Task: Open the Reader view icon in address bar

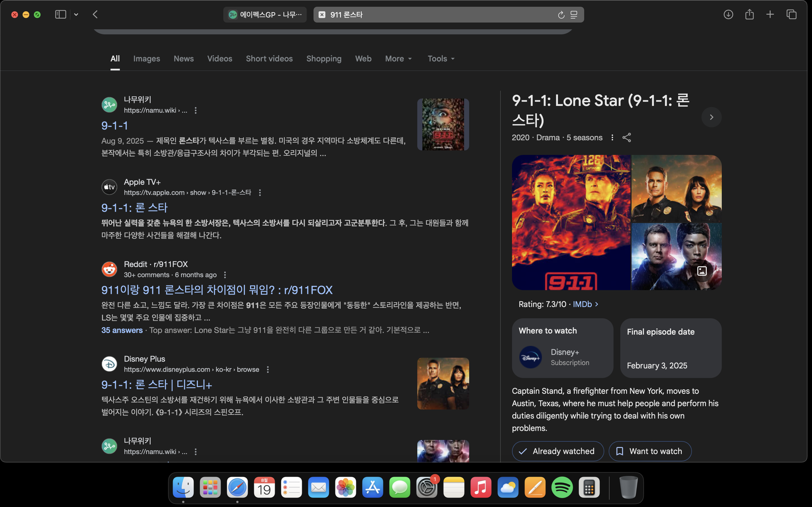Action: pyautogui.click(x=574, y=15)
